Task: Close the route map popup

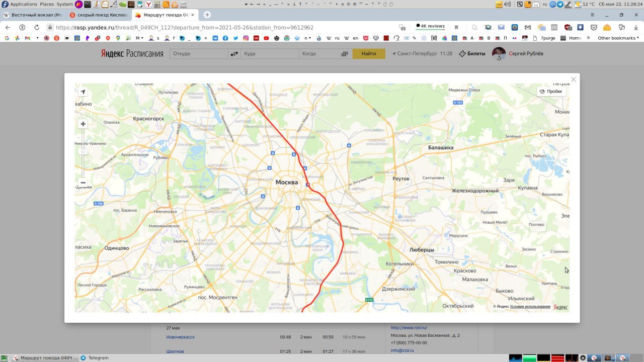Action: [573, 79]
